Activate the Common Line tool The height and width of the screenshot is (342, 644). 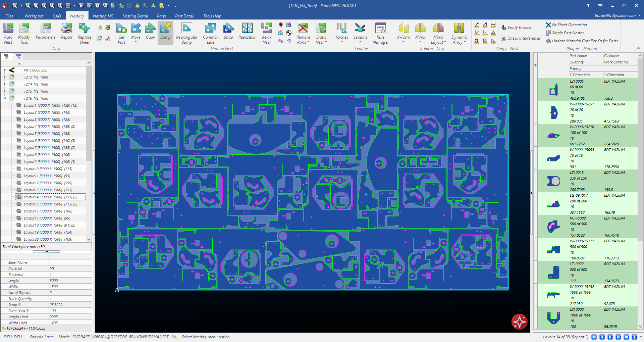pyautogui.click(x=211, y=33)
